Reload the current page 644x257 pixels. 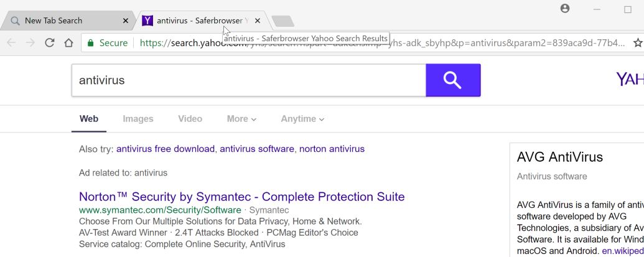[50, 43]
